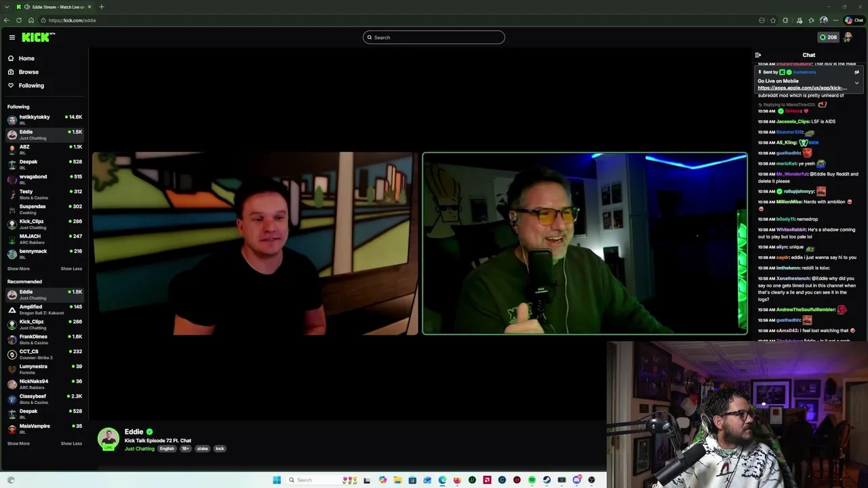868x488 pixels.
Task: Open the MaiaVampire recommended channel
Action: 45,428
